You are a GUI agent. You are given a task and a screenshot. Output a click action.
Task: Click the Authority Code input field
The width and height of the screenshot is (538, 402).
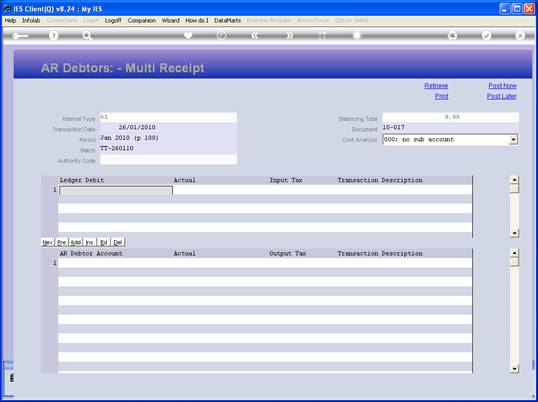click(x=168, y=160)
